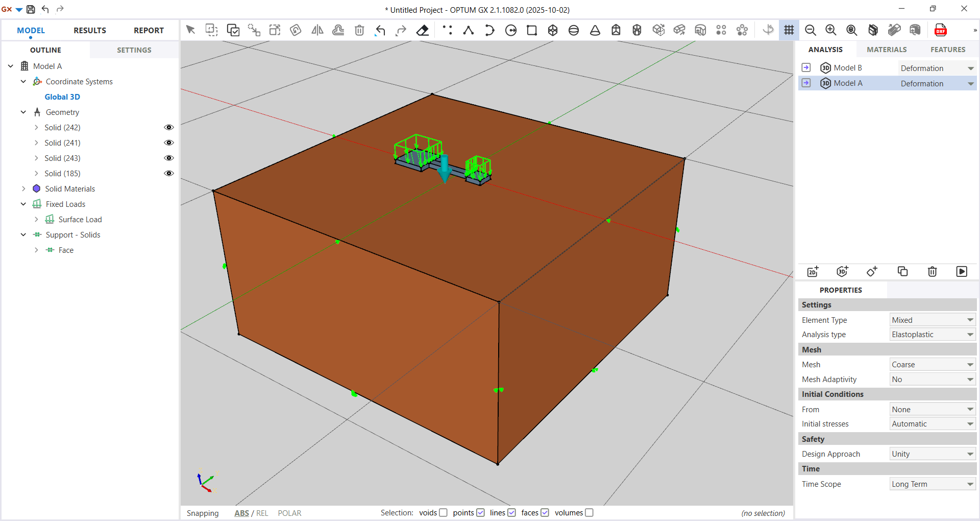Open the Analysis type dropdown
Viewport: 980px width, 521px height.
tap(932, 335)
